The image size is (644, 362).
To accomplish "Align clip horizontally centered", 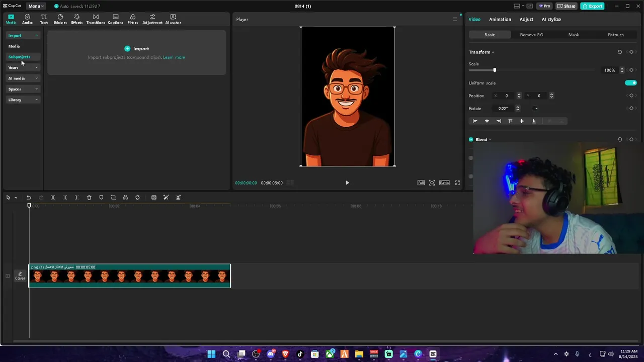I will coord(487,121).
